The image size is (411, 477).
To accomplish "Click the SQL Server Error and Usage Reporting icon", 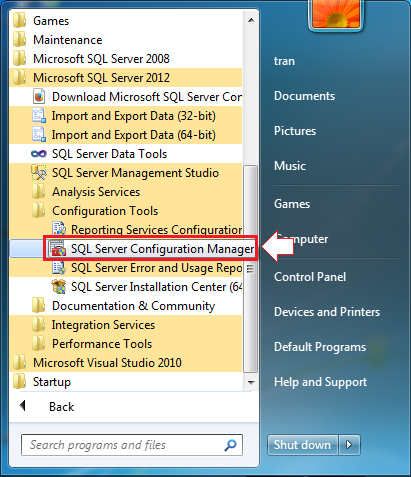I will pyautogui.click(x=59, y=268).
